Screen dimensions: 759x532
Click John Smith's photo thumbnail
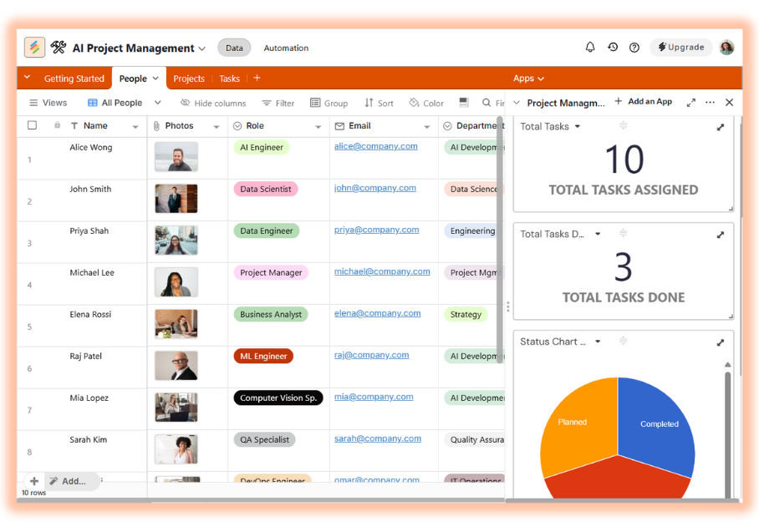coord(176,199)
